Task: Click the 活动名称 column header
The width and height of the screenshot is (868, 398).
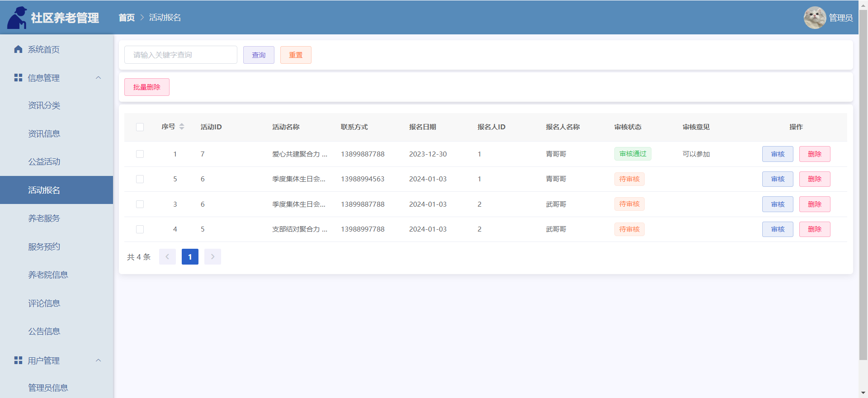Action: [x=286, y=127]
